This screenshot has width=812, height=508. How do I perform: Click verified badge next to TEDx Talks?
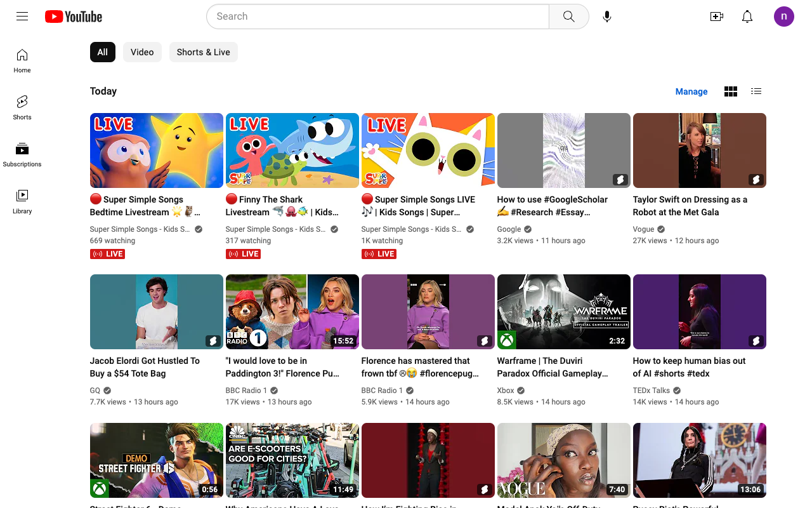[677, 391]
